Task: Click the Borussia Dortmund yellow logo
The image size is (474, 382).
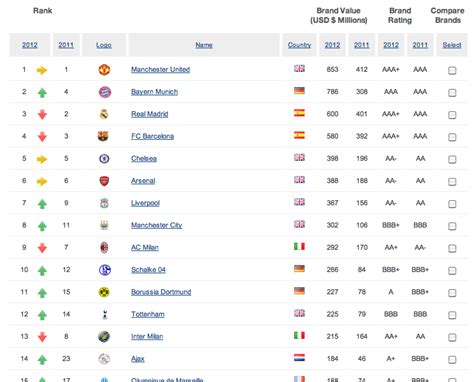Action: (x=104, y=292)
